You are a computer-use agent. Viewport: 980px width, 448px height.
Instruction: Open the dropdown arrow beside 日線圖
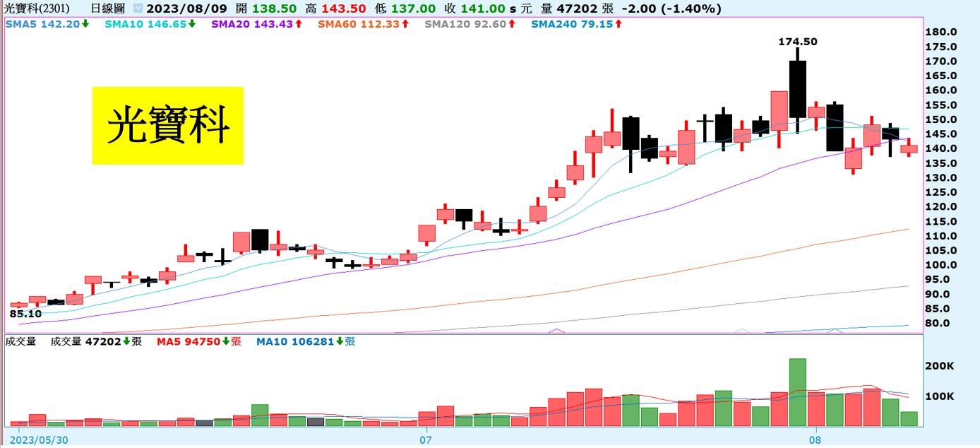pyautogui.click(x=138, y=9)
